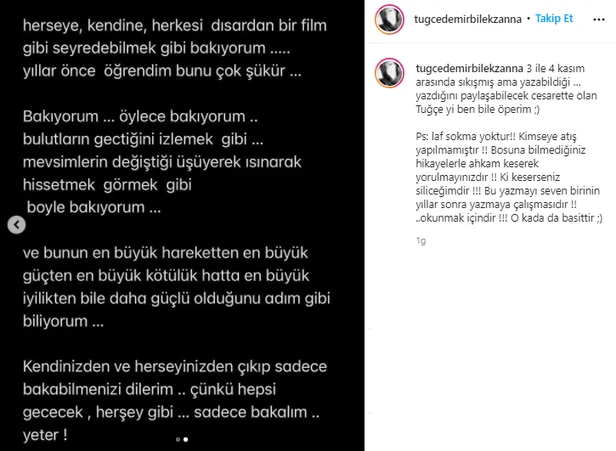This screenshot has height=451, width=616.
Task: Click the 'Kendinizden ve herseyinizden' line
Action: 175,367
